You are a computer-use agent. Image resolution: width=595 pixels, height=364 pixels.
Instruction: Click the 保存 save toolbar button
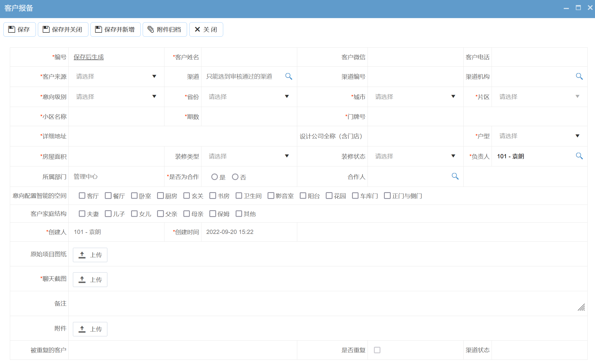[x=19, y=30]
